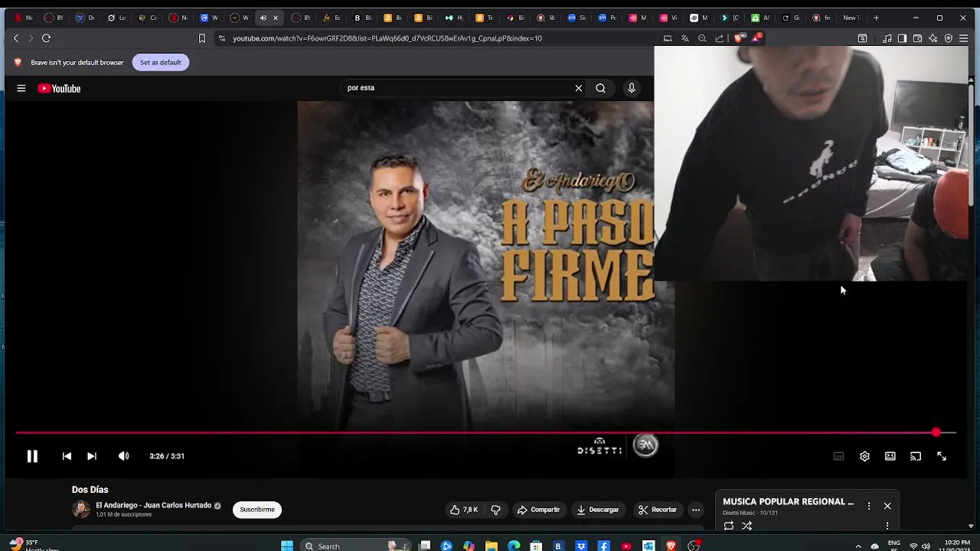
Task: Toggle the Brave sidebar panel
Action: pos(902,38)
